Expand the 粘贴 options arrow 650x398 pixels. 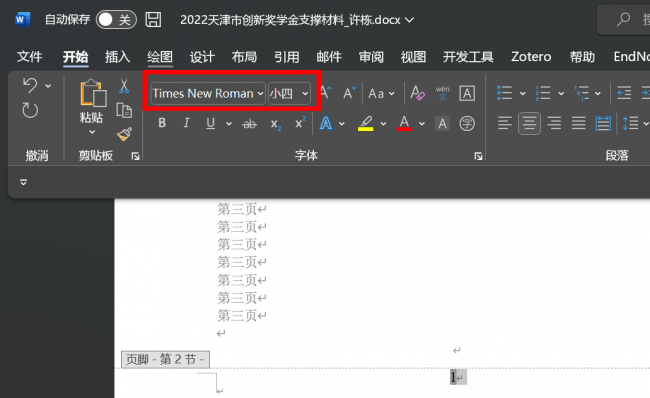pyautogui.click(x=92, y=132)
